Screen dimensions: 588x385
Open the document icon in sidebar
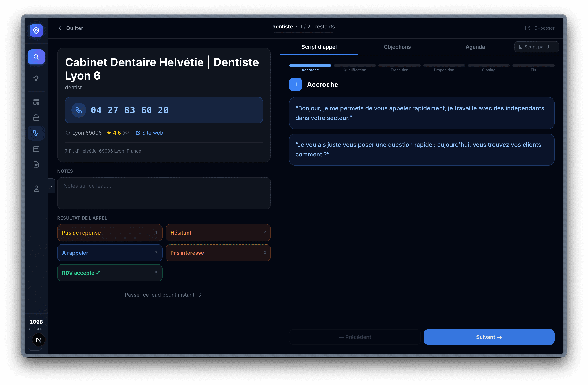coord(36,164)
